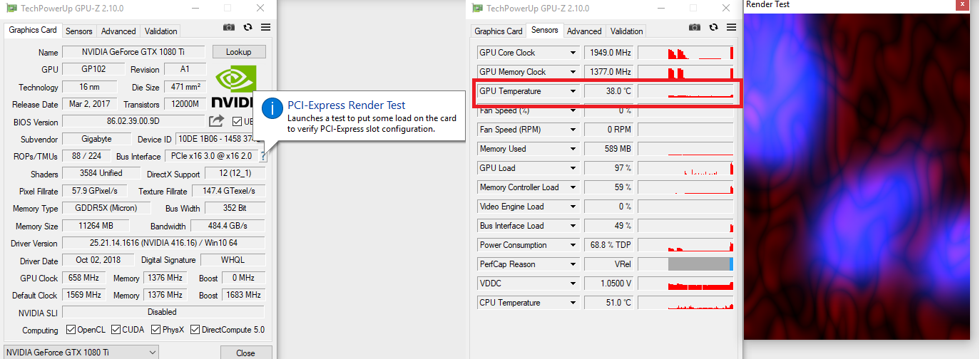Click the 1.0500 V VDDC value
This screenshot has height=359, width=980.
point(609,283)
